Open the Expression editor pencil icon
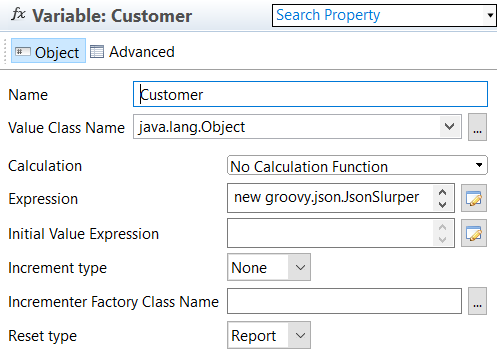Image resolution: width=497 pixels, height=363 pixels. point(474,198)
